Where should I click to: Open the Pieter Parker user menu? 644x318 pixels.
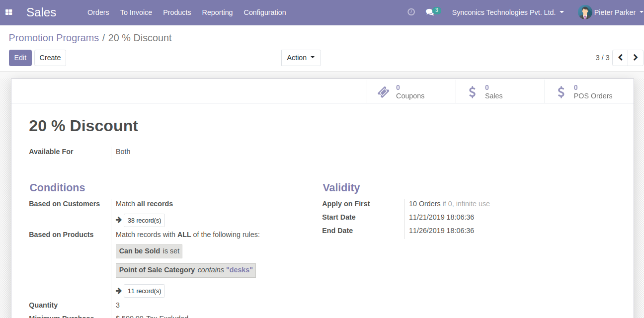click(614, 12)
